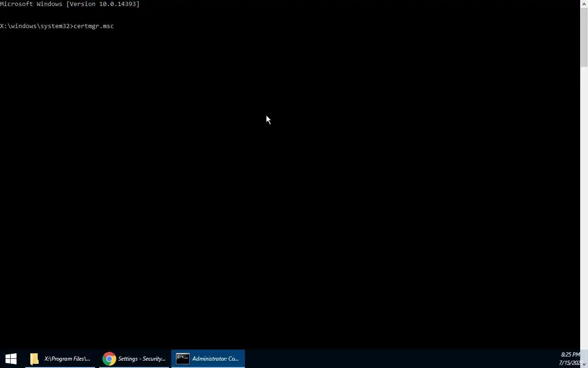Activate the Administrator: Command Prompt taskbar label

click(x=215, y=359)
